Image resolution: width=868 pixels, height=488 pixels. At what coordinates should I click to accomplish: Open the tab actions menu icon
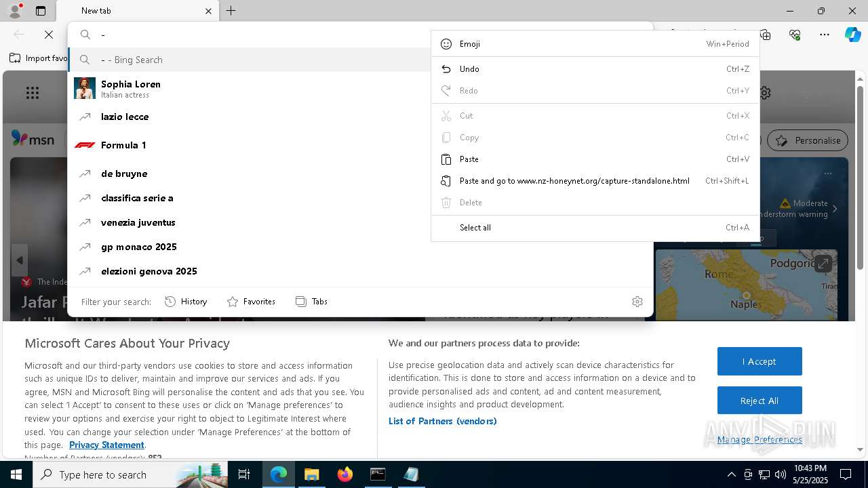pos(41,11)
